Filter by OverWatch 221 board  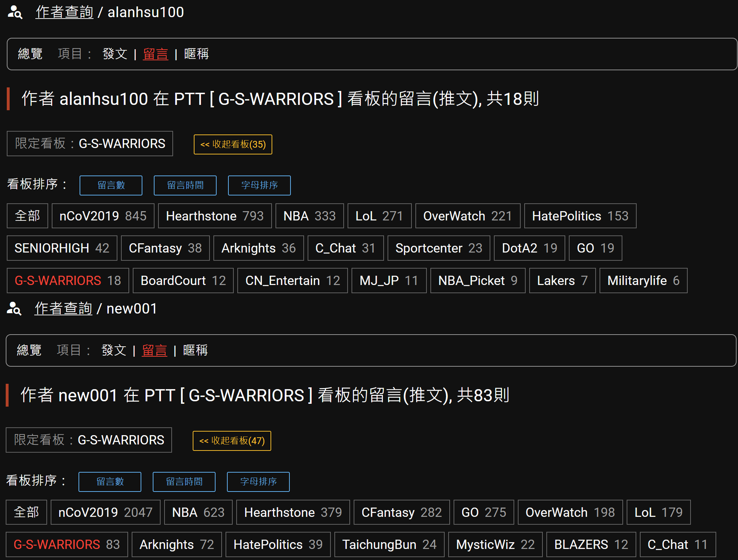tap(468, 216)
